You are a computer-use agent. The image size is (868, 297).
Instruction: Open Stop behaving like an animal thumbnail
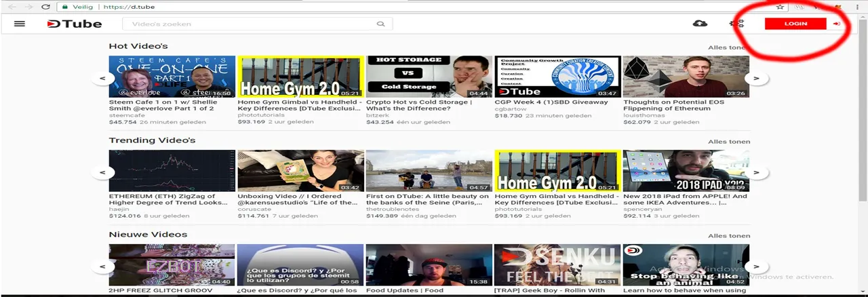pyautogui.click(x=686, y=265)
